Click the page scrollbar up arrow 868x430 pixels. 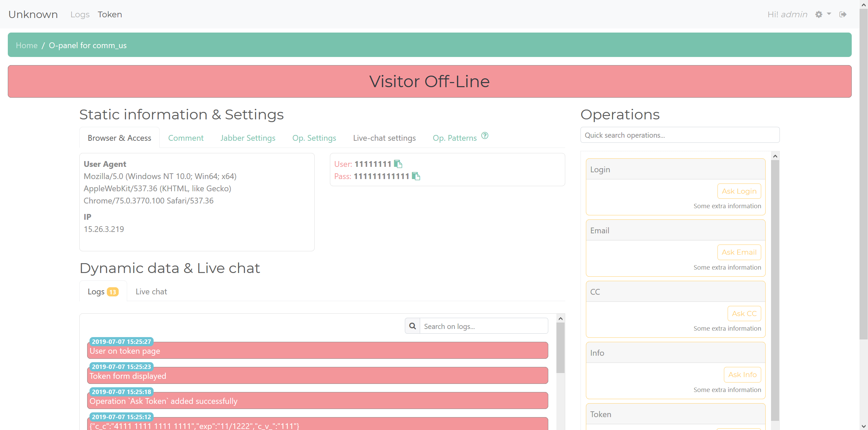pyautogui.click(x=864, y=4)
